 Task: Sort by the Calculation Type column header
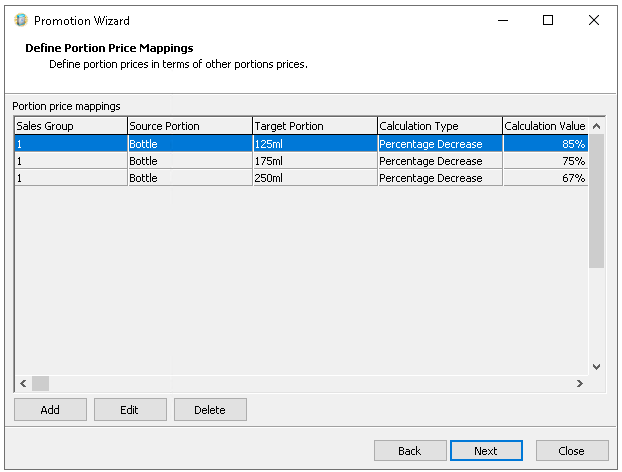439,126
